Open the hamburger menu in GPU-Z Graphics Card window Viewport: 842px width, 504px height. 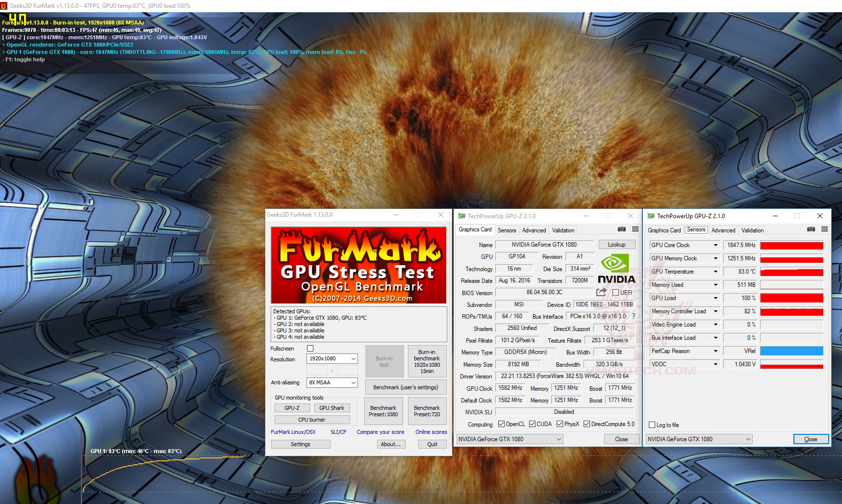(635, 229)
